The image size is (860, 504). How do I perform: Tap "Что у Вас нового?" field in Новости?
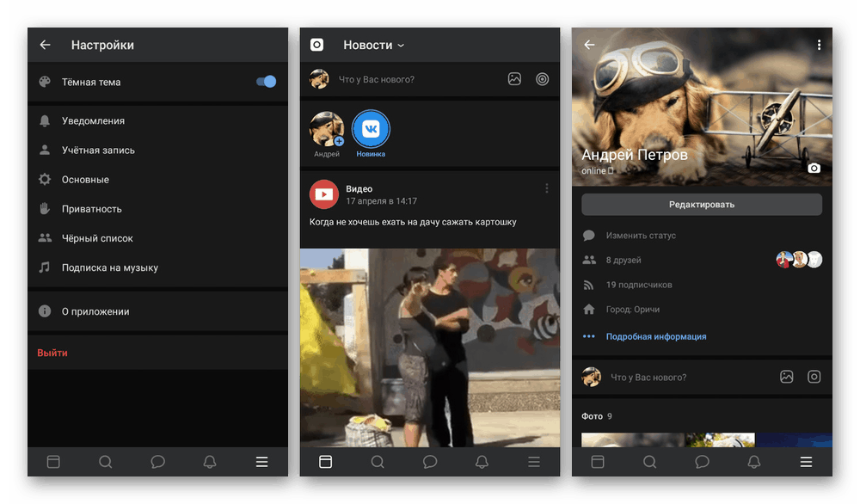click(x=377, y=79)
